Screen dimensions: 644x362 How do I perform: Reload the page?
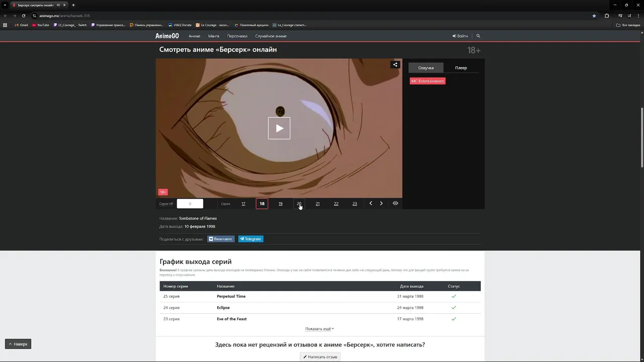[x=23, y=16]
